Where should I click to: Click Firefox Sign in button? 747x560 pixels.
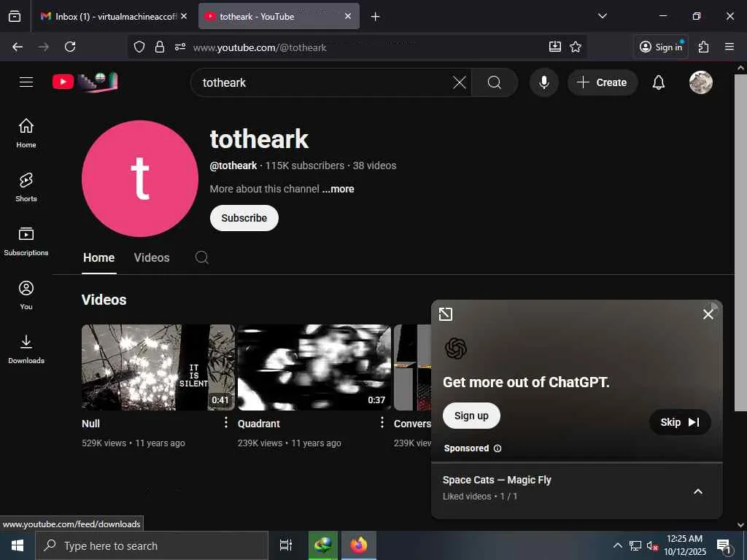coord(661,47)
